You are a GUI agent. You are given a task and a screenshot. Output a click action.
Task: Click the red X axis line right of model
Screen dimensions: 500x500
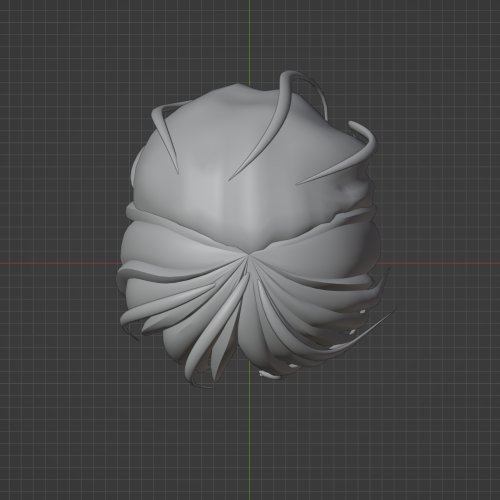pyautogui.click(x=440, y=263)
